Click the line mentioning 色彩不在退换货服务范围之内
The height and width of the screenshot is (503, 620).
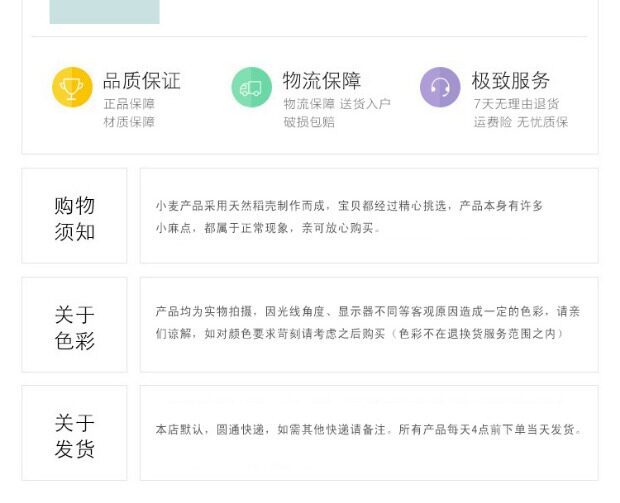(359, 334)
